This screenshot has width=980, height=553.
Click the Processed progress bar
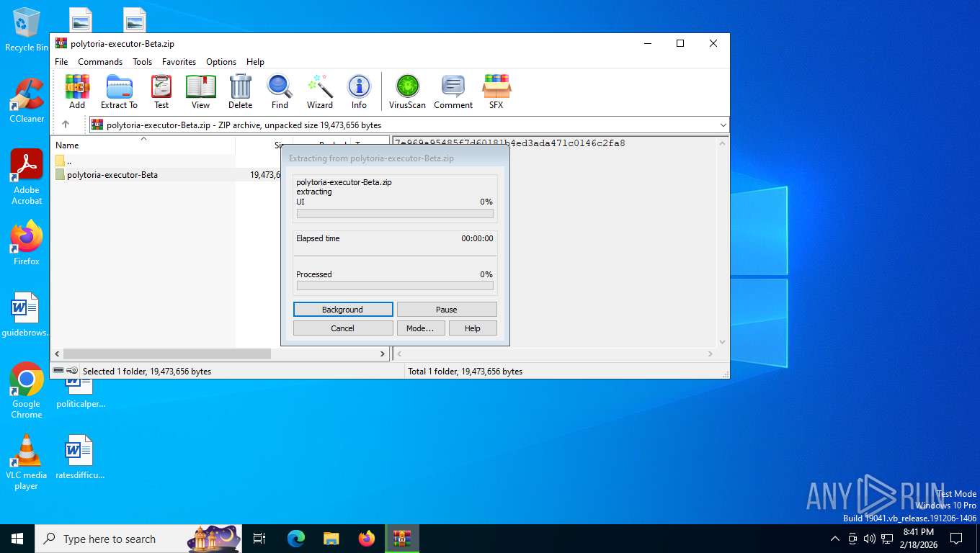tap(395, 286)
